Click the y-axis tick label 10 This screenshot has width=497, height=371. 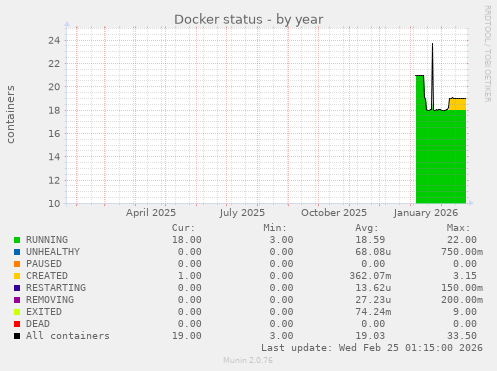point(54,204)
